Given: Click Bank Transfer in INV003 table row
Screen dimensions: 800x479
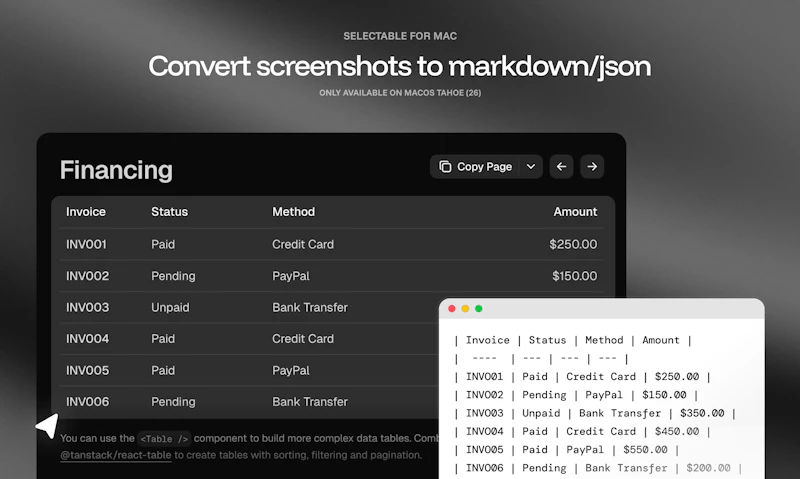Looking at the screenshot, I should tap(310, 308).
